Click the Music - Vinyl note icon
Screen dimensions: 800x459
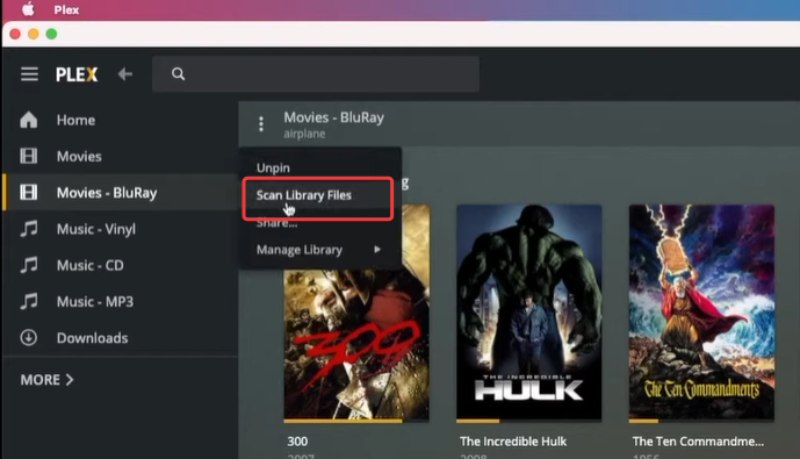point(29,228)
